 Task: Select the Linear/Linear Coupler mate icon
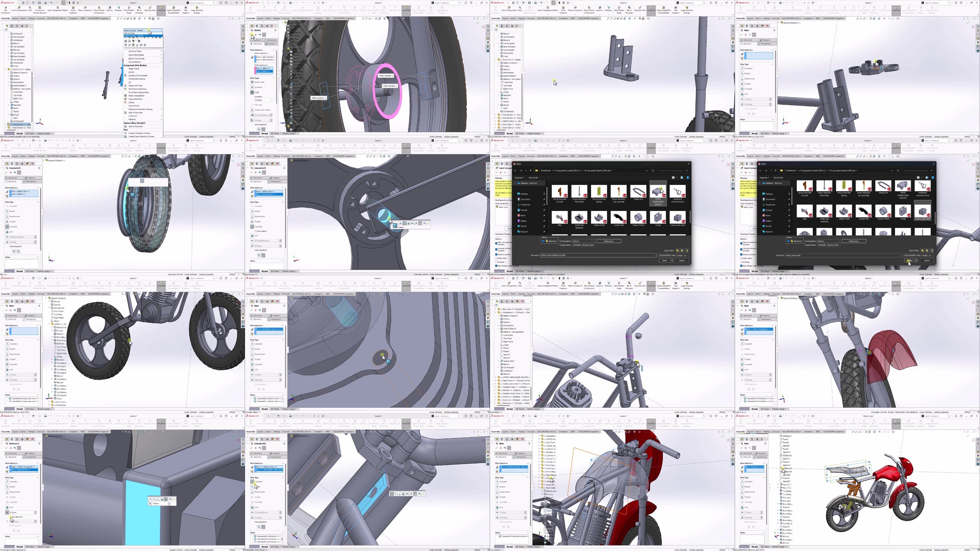252,110
